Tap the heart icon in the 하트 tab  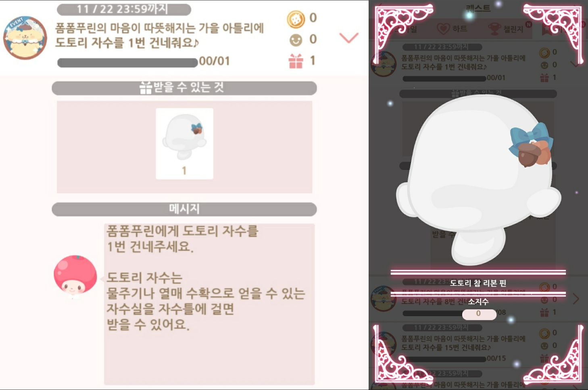pos(443,29)
